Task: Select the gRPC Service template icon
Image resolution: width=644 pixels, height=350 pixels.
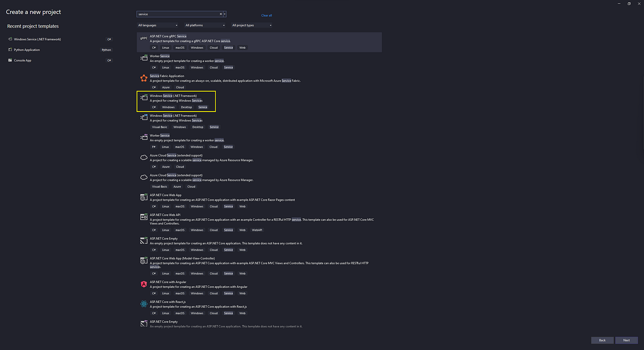Action: 143,39
